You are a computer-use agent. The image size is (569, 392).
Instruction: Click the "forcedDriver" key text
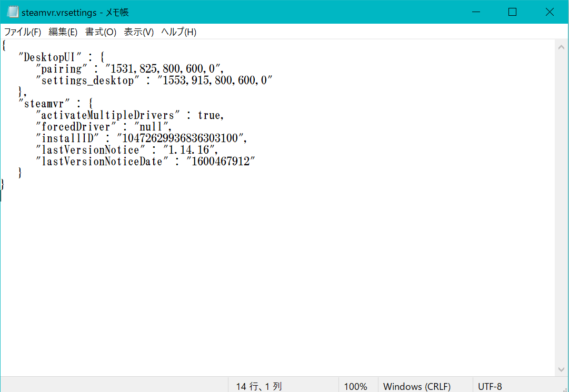point(76,127)
